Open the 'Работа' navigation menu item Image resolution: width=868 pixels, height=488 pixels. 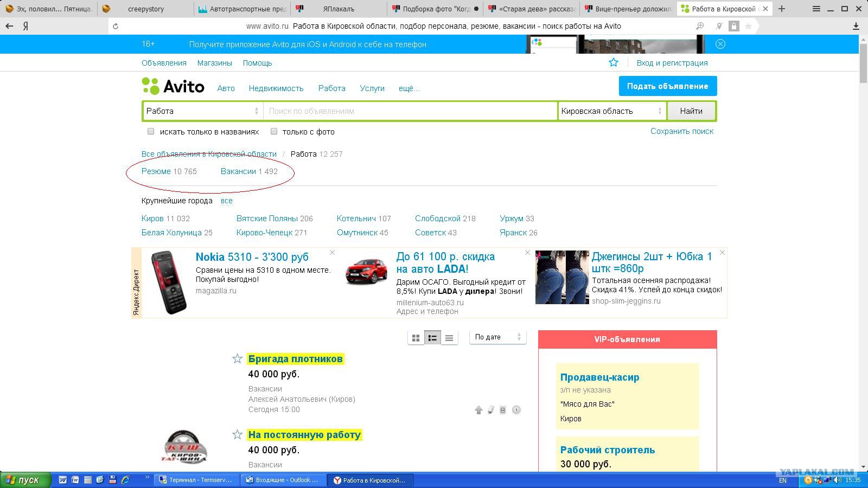click(x=331, y=88)
